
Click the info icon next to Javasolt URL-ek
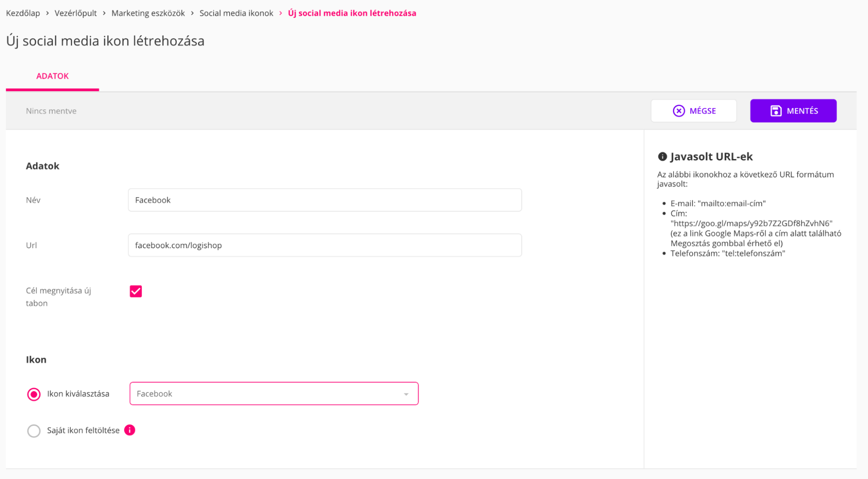coord(662,156)
